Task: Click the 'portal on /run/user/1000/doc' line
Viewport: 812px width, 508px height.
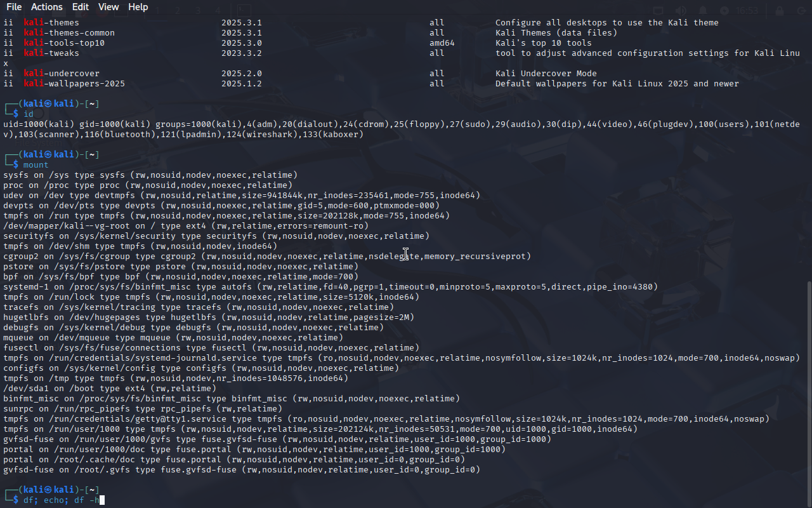Action: (254, 450)
